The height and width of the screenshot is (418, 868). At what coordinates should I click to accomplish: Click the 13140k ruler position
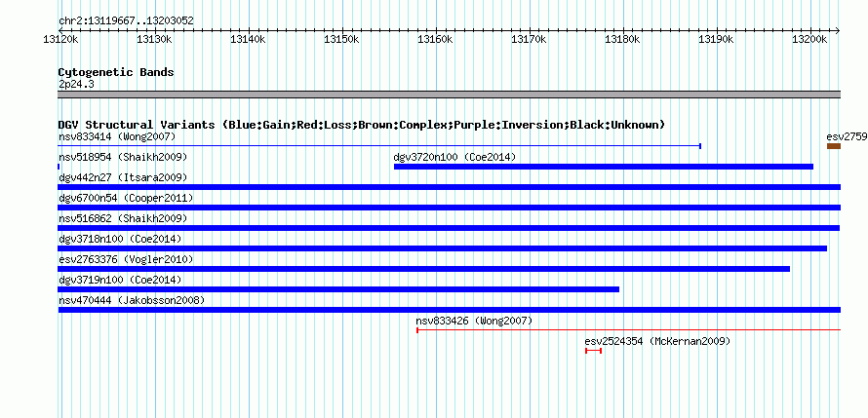tap(248, 39)
